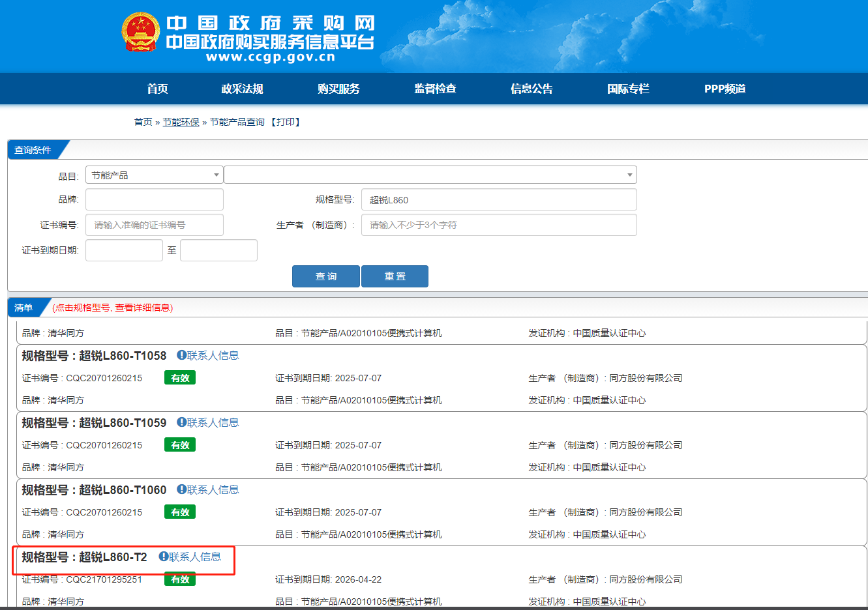Click red hint 点击规格型号, 查看详细信息
Viewport: 868px width, 610px height.
113,308
